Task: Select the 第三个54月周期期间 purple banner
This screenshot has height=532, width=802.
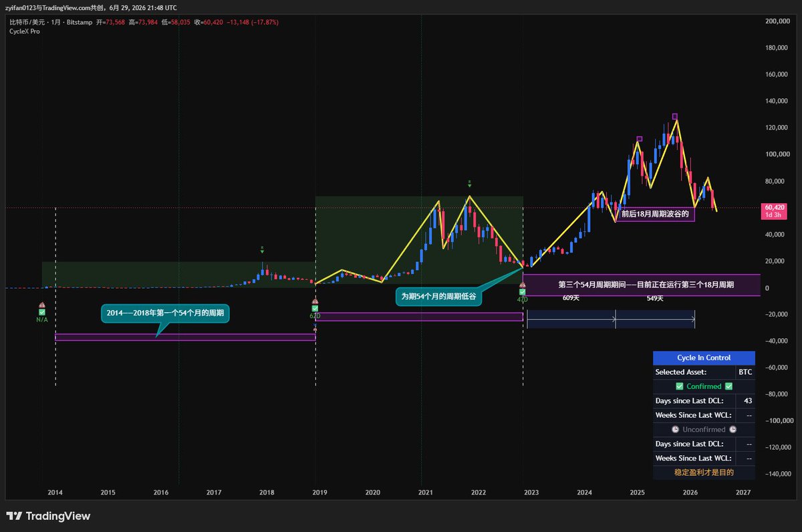Action: [x=642, y=285]
